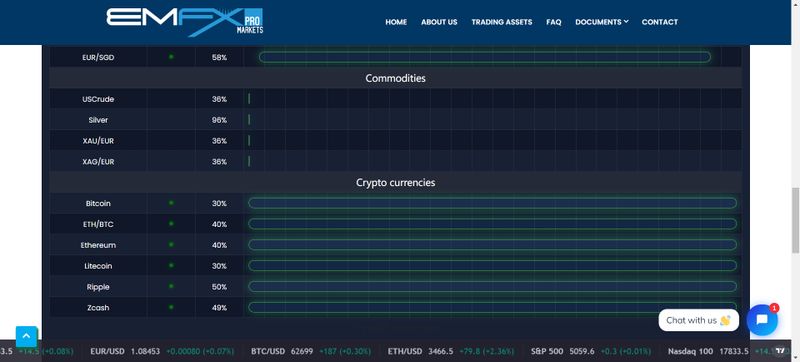This screenshot has width=800, height=362.
Task: Click the 'Chat with us' button
Action: (x=698, y=320)
